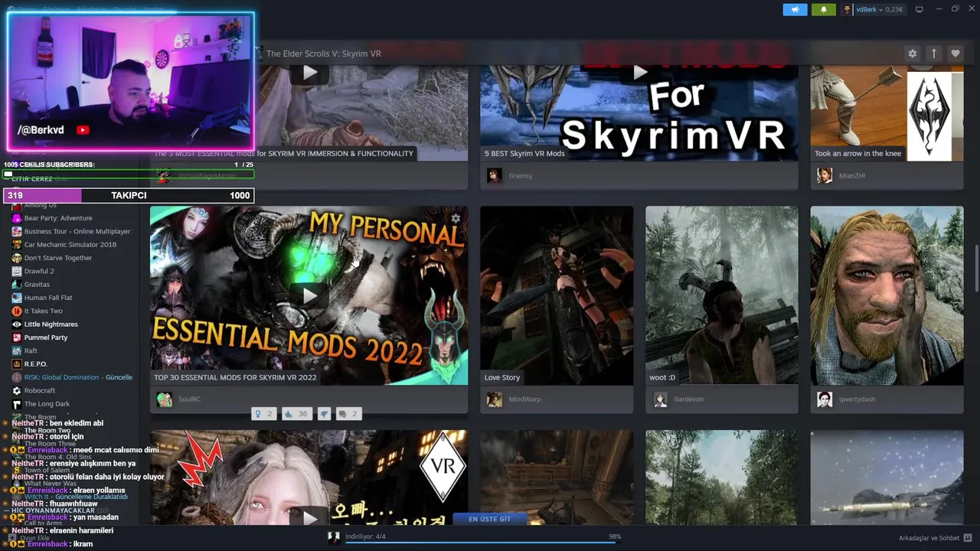Click EN ÜSTE GİT button
Image resolution: width=980 pixels, height=551 pixels.
pyautogui.click(x=490, y=519)
